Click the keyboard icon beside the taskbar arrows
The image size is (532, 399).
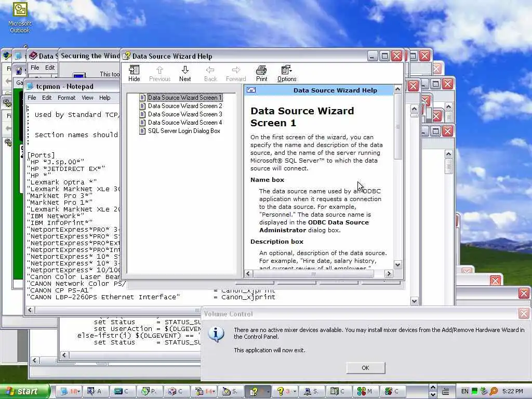pos(446,392)
